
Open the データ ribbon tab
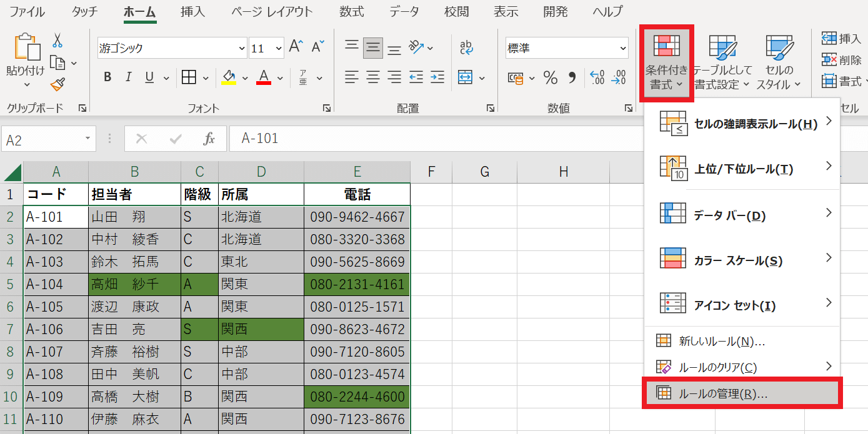click(404, 11)
